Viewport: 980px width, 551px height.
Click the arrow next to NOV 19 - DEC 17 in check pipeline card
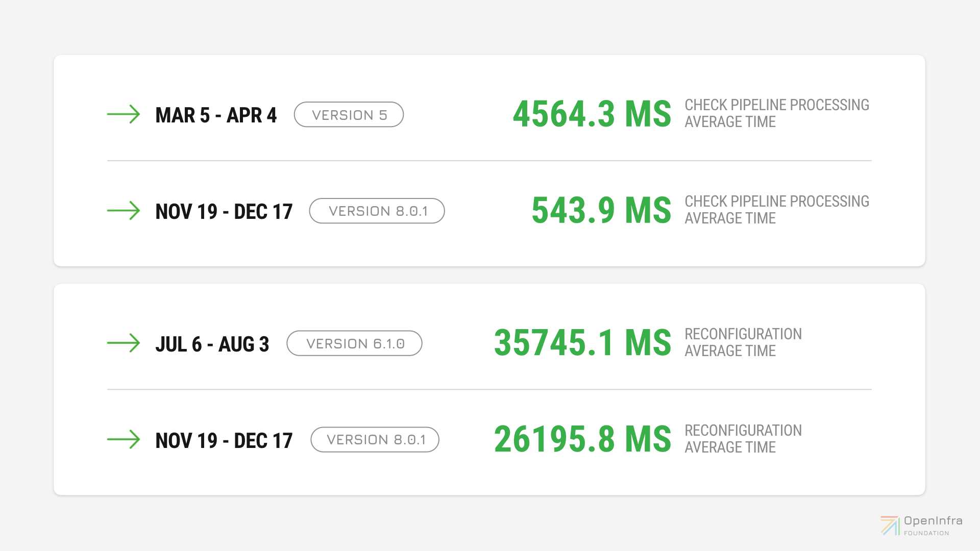(124, 210)
